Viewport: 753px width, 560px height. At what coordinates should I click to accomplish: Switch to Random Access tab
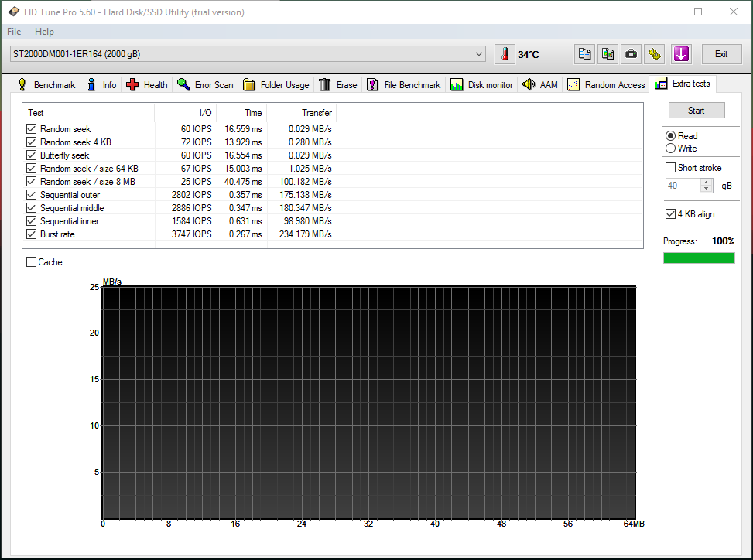coord(606,85)
